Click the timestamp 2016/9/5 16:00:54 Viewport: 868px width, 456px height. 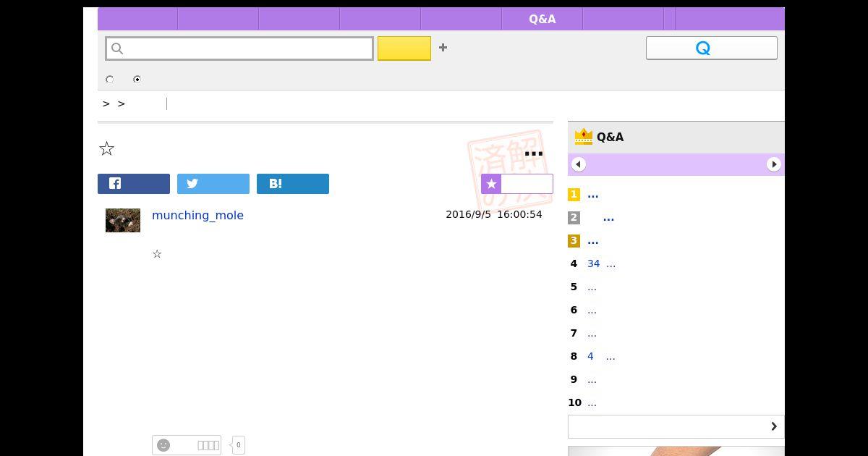(494, 214)
